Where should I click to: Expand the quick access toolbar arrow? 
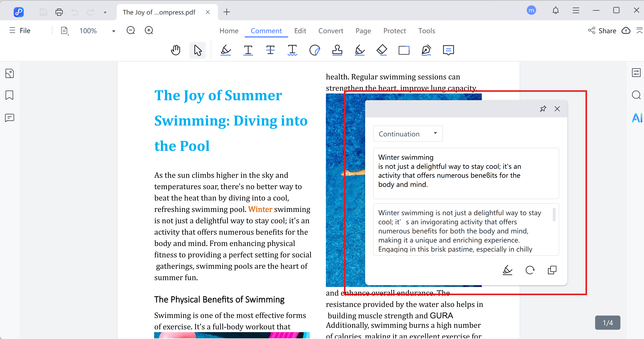105,12
